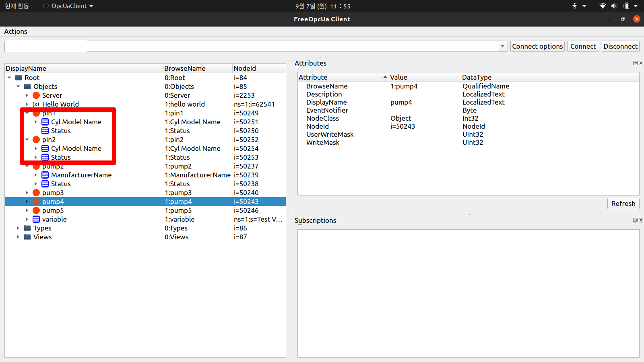Viewport: 644px width, 362px height.
Task: Expand the pump5 tree node
Action: click(x=27, y=210)
